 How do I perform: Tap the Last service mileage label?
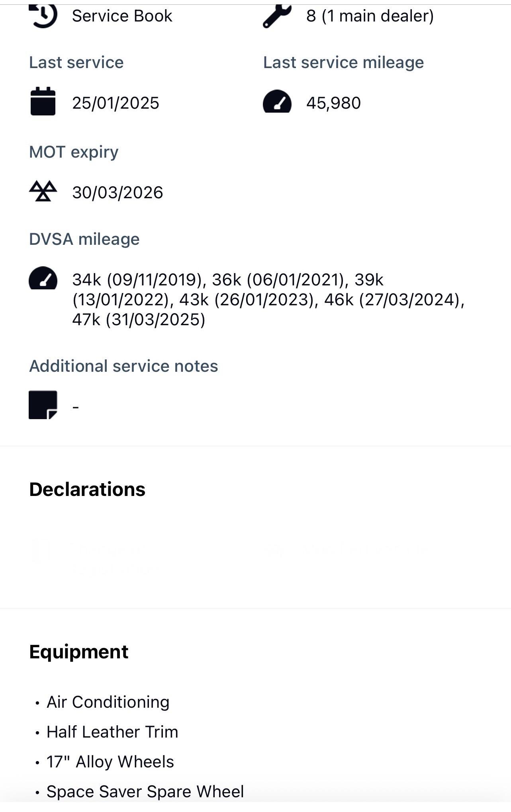[343, 62]
